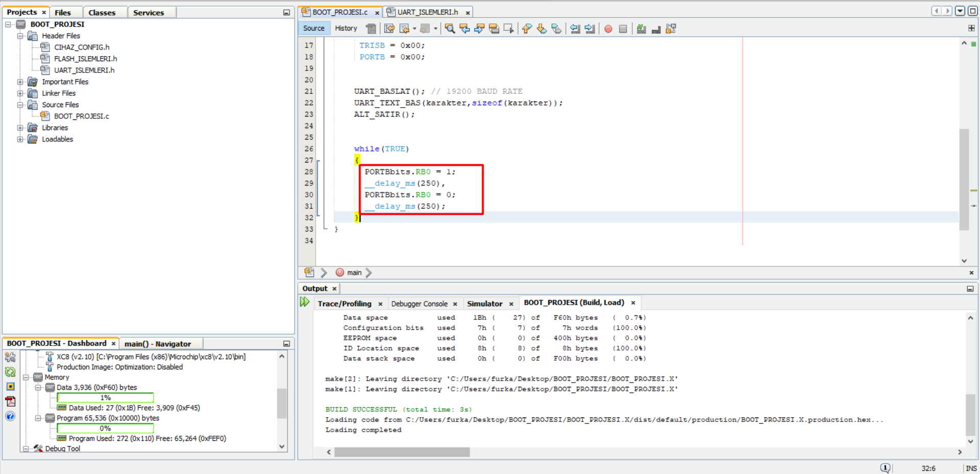980x474 pixels.
Task: Open the Back history dropdown arrow
Action: pyautogui.click(x=414, y=29)
